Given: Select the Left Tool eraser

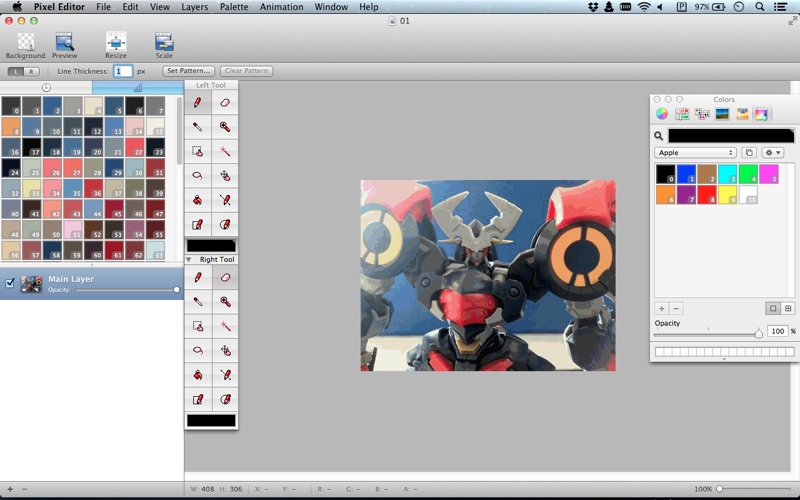Looking at the screenshot, I should point(224,103).
